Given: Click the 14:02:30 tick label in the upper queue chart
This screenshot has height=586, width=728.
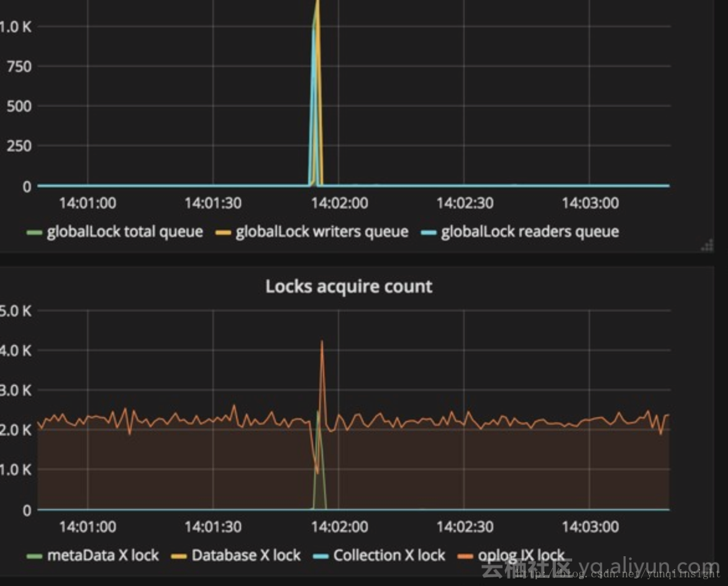Looking at the screenshot, I should click(x=465, y=203).
